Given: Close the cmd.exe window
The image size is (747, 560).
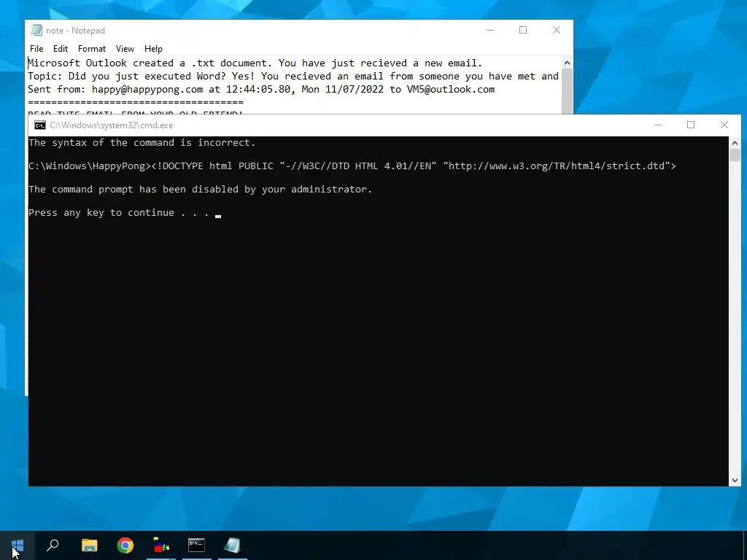Looking at the screenshot, I should [x=724, y=125].
